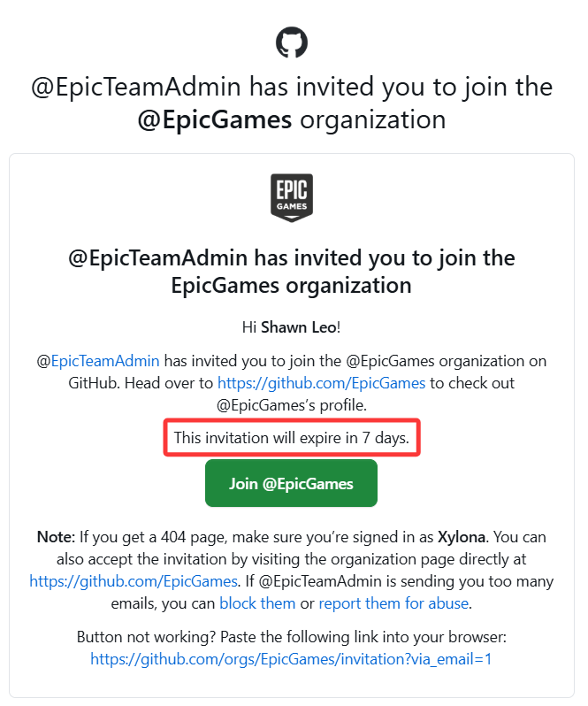Image resolution: width=588 pixels, height=706 pixels.
Task: Open the invitation?via_email=1 fallback link
Action: pos(291,659)
